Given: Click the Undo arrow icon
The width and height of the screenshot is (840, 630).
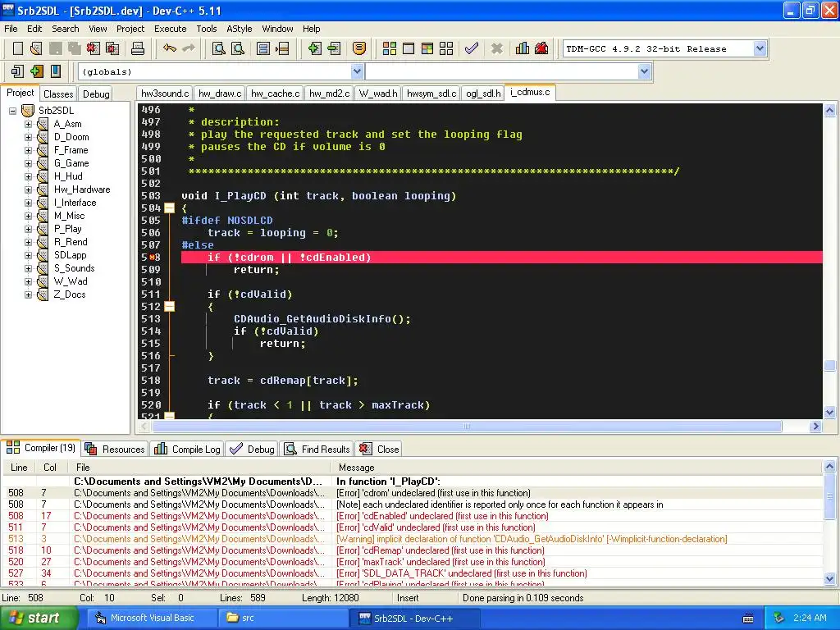Looking at the screenshot, I should (170, 48).
